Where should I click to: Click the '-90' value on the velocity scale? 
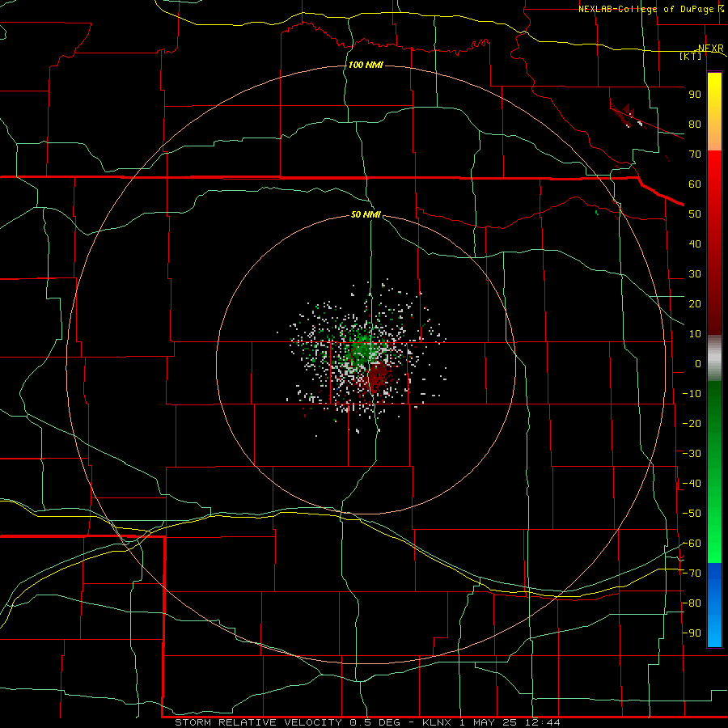tap(692, 633)
